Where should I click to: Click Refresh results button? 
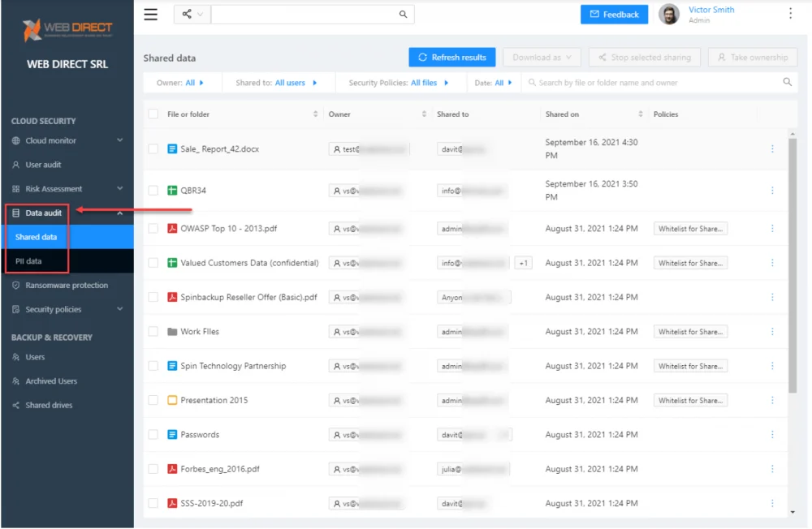(x=452, y=58)
